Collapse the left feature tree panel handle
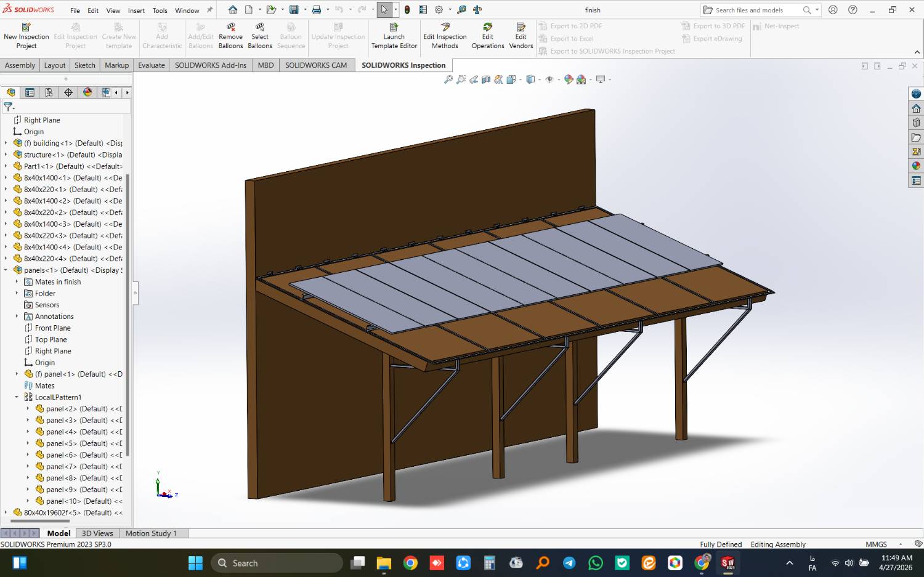Image resolution: width=924 pixels, height=577 pixels. 135,293
